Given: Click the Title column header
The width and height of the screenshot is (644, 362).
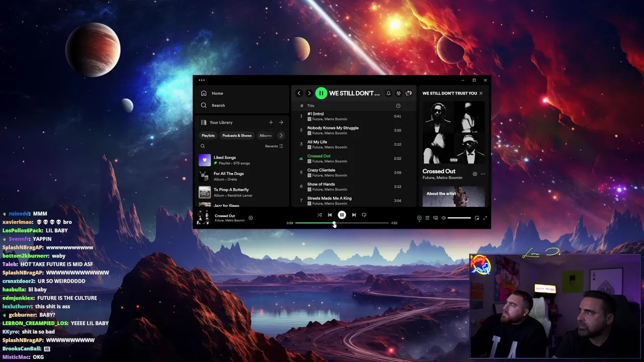Looking at the screenshot, I should [x=311, y=106].
